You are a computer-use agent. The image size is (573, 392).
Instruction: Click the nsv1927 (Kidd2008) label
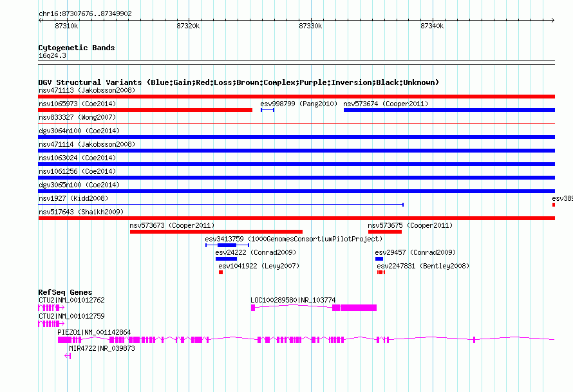(x=73, y=198)
